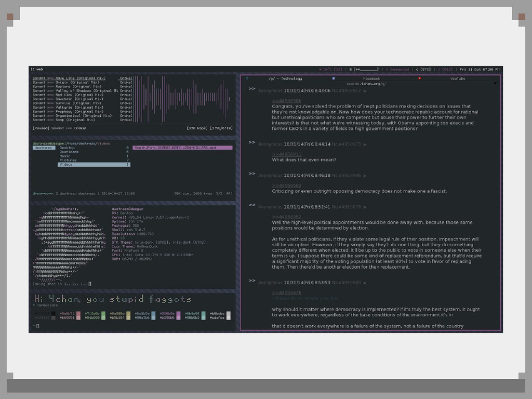The height and width of the screenshot is (399, 532).
Task: Switch to the YouTube tab
Action: (x=458, y=78)
